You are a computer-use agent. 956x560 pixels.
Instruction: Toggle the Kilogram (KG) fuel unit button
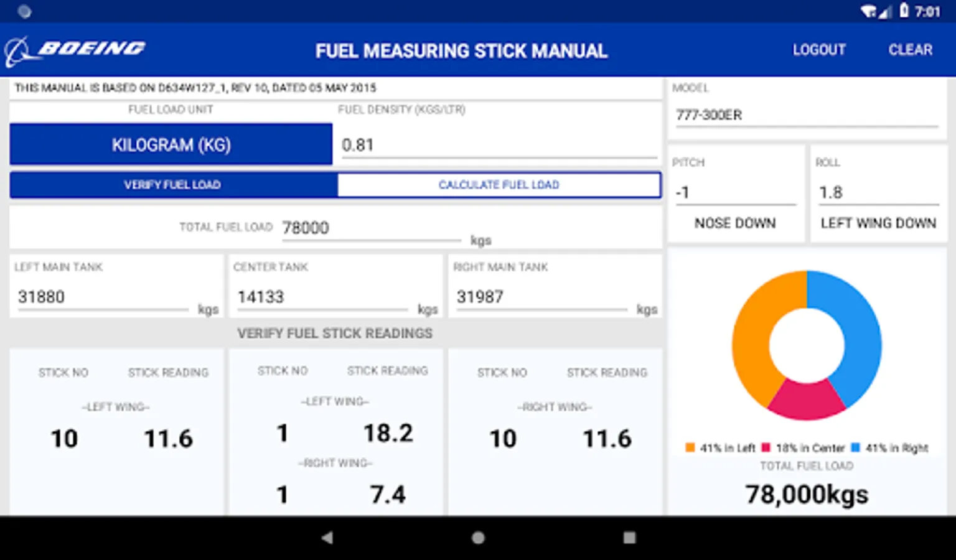click(171, 144)
